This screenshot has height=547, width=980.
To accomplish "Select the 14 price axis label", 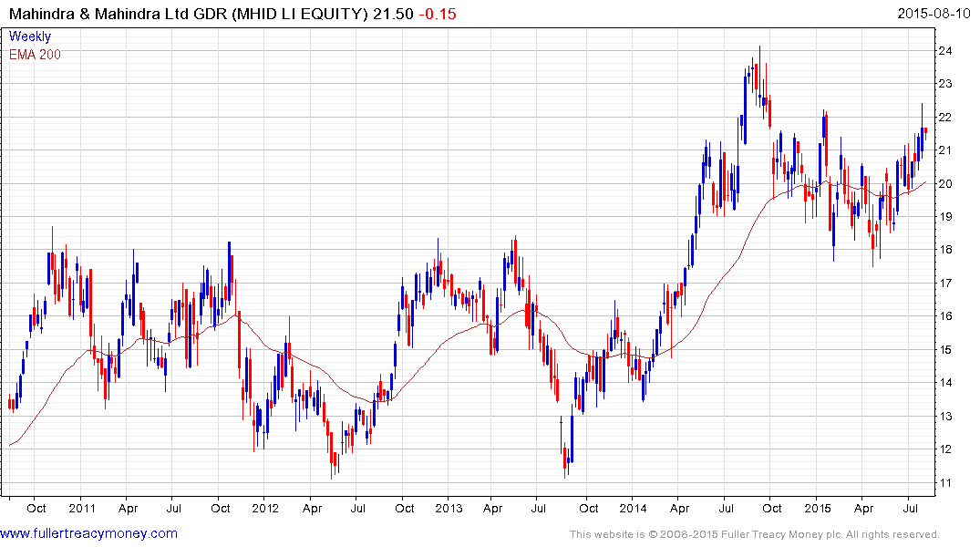I will point(945,383).
